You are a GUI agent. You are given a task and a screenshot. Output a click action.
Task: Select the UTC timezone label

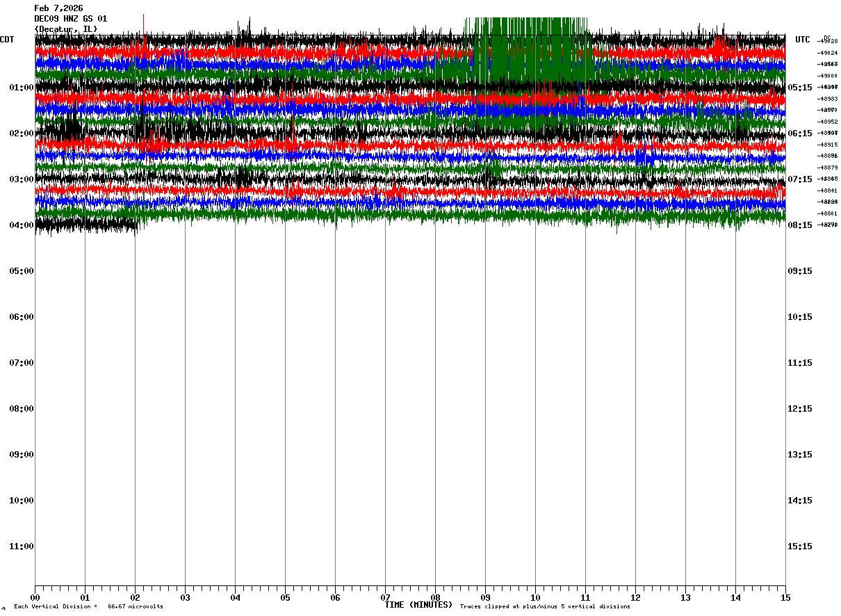tap(803, 40)
